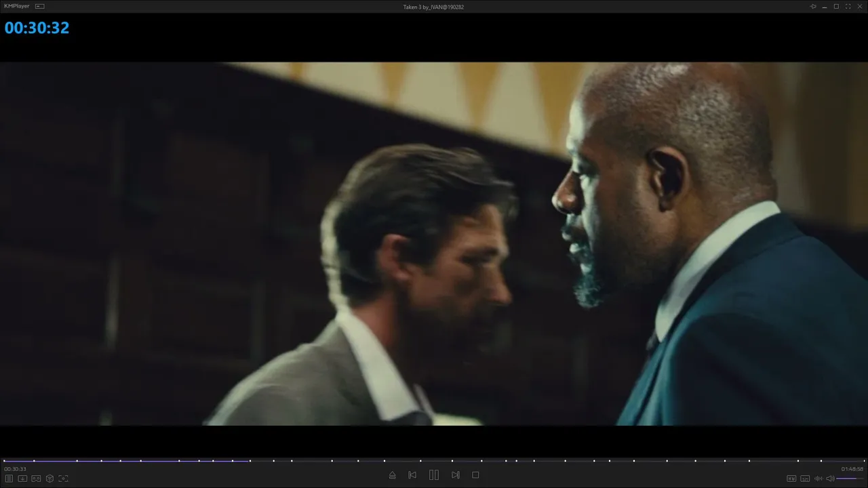The image size is (868, 488).
Task: Toggle HW hardware acceleration
Action: pyautogui.click(x=791, y=479)
